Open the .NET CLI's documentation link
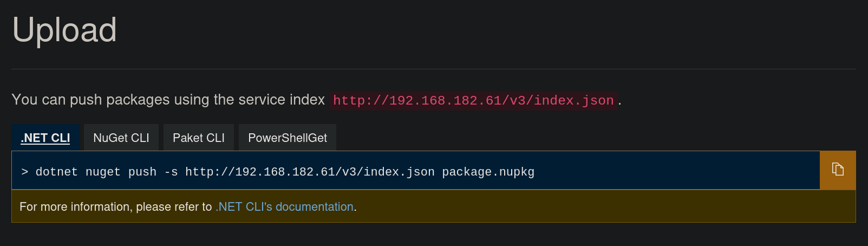This screenshot has width=868, height=246. point(284,207)
